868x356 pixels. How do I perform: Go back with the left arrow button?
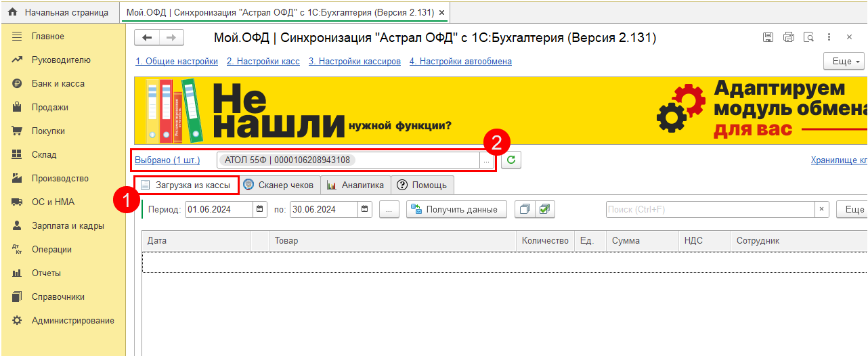point(147,38)
